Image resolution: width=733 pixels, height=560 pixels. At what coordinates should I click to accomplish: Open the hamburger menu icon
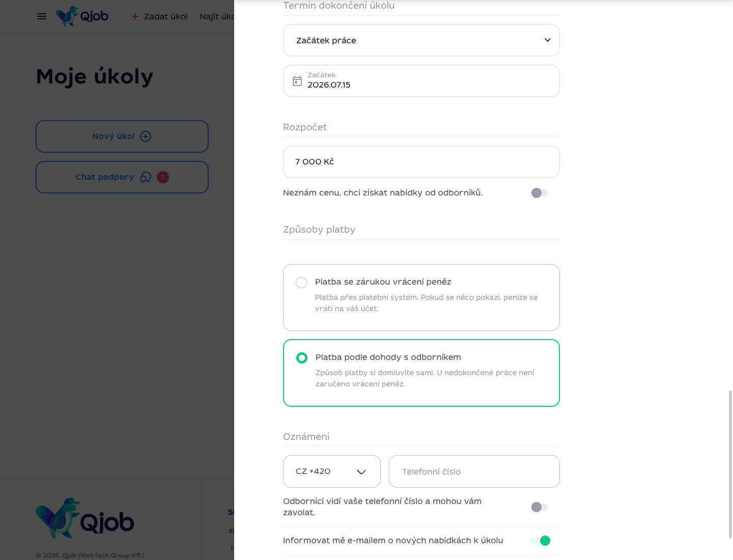pos(42,16)
